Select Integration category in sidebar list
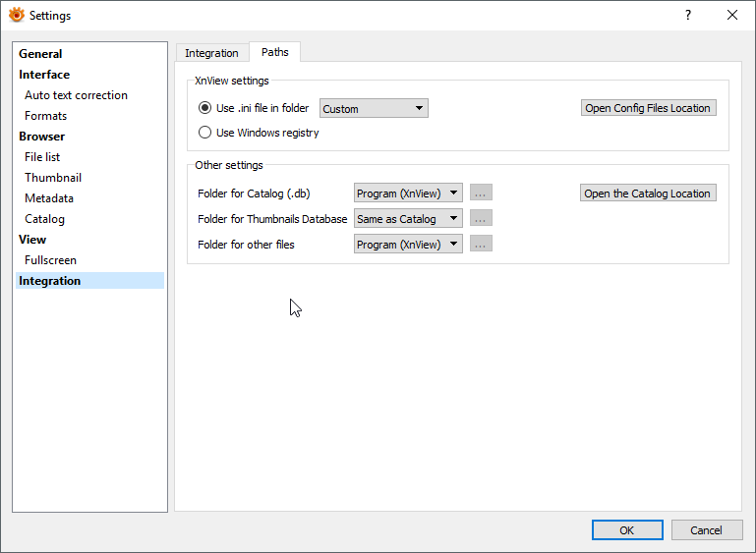Screen dimensions: 756x553 click(89, 281)
